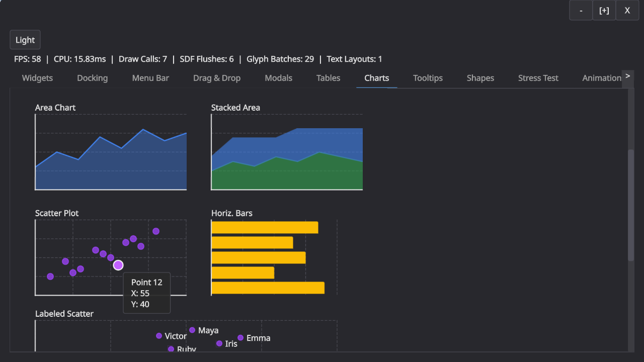Viewport: 644px width, 362px height.
Task: Click the tab overflow arrow on the right
Action: click(x=627, y=76)
